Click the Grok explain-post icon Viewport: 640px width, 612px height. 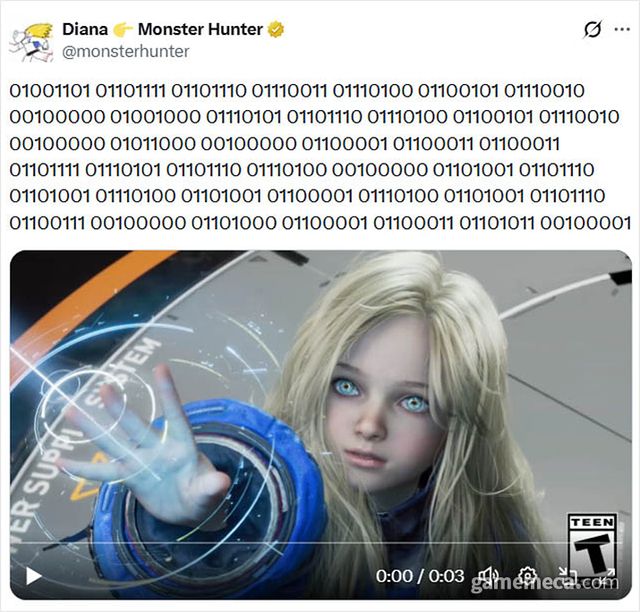593,29
